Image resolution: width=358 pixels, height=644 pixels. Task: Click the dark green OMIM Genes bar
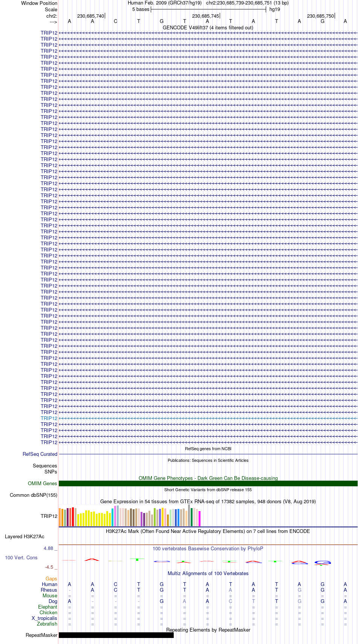pyautogui.click(x=208, y=483)
